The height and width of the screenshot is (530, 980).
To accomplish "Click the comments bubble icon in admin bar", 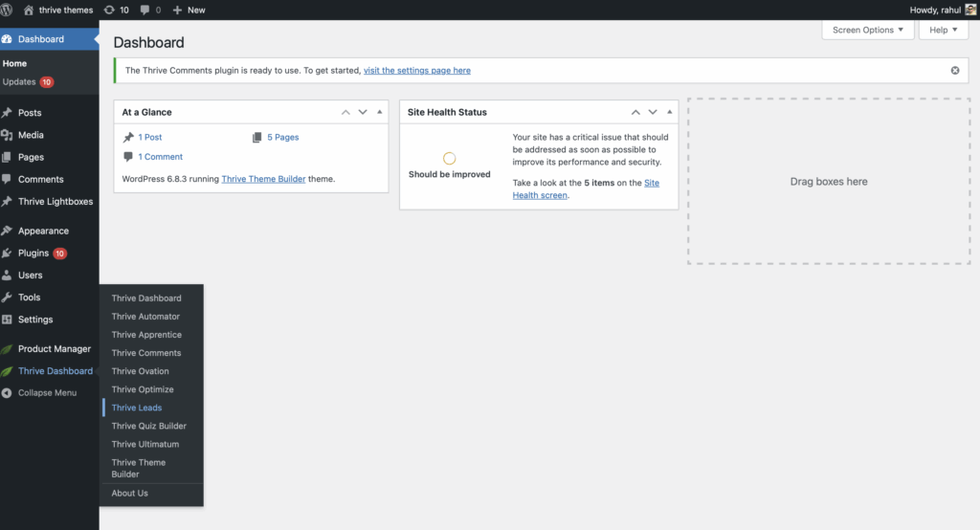I will coord(145,10).
